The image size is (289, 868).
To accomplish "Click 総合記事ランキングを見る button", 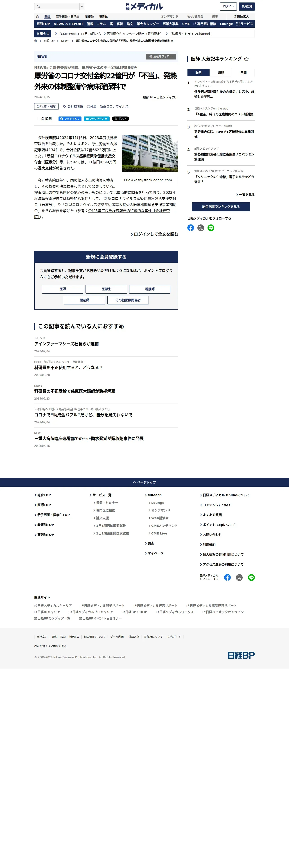I will [221, 207].
